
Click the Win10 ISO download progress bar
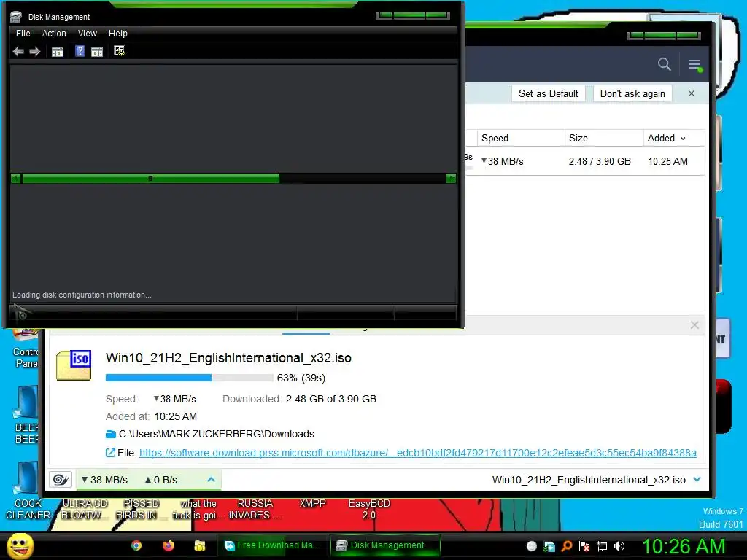[x=189, y=378]
